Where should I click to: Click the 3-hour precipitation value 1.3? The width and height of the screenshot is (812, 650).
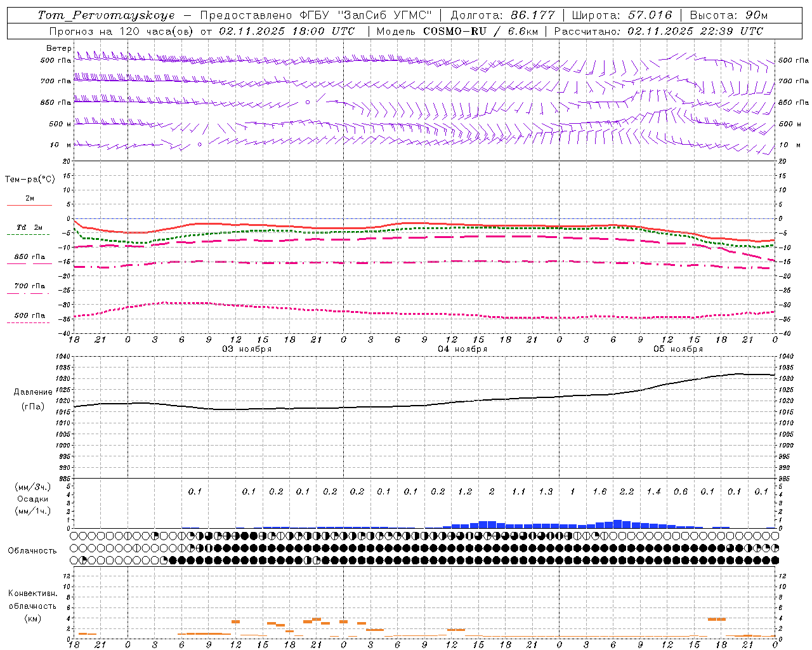tap(546, 492)
